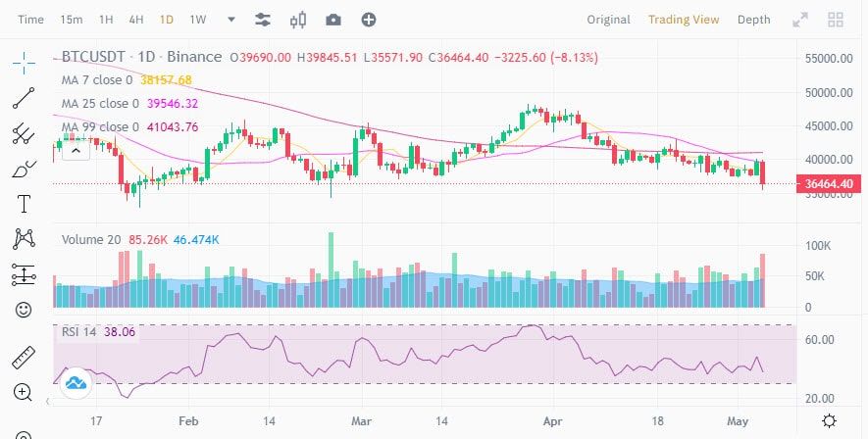Choose the pitchfork drawing tool
This screenshot has width=868, height=439.
tap(24, 133)
